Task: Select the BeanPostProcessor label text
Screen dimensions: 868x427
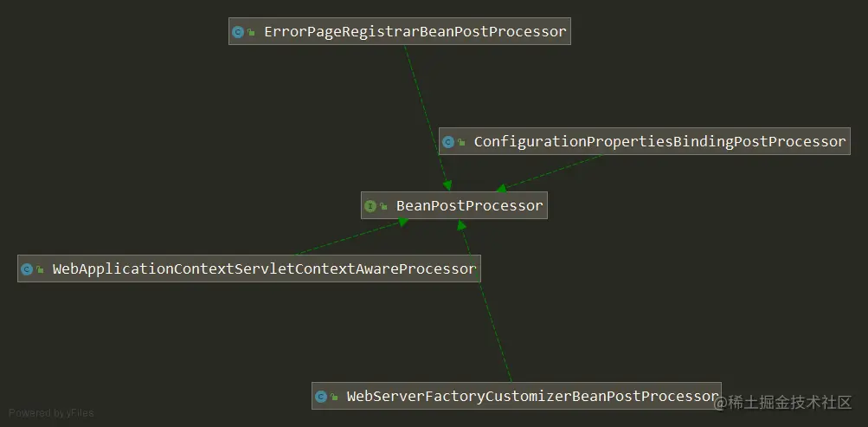Action: pyautogui.click(x=469, y=206)
